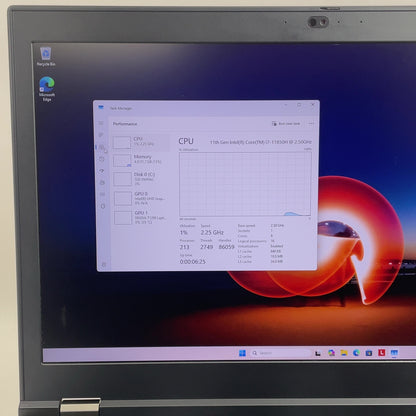416x416 pixels.
Task: Select Disk 0 (C:) in the list
Action: coord(141,179)
